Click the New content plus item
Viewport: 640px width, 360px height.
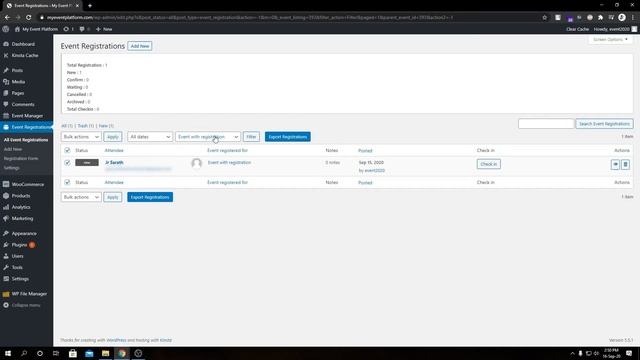[x=104, y=29]
